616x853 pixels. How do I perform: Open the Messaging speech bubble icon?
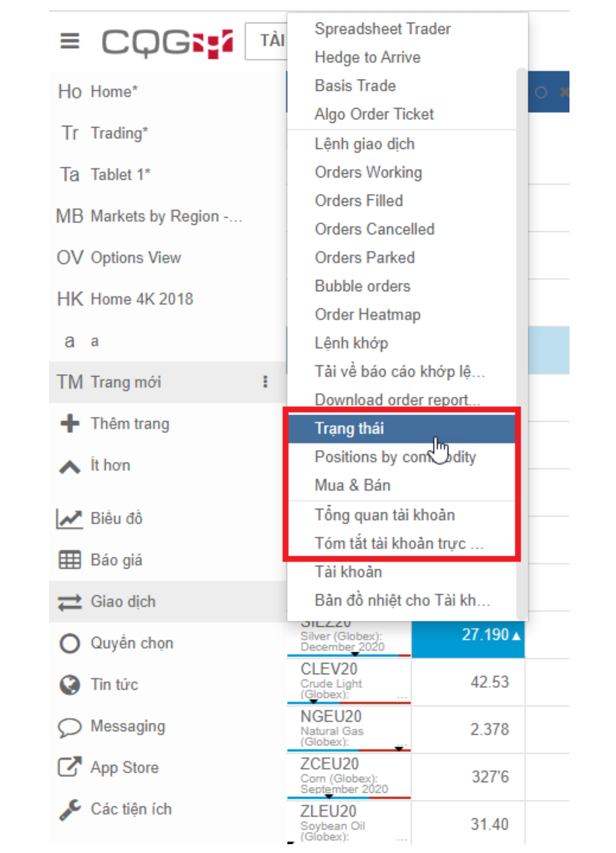tap(70, 727)
